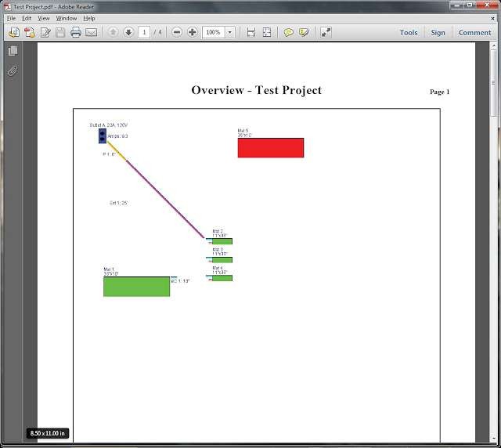Click the Print icon in toolbar
This screenshot has height=448, width=501.
[76, 32]
